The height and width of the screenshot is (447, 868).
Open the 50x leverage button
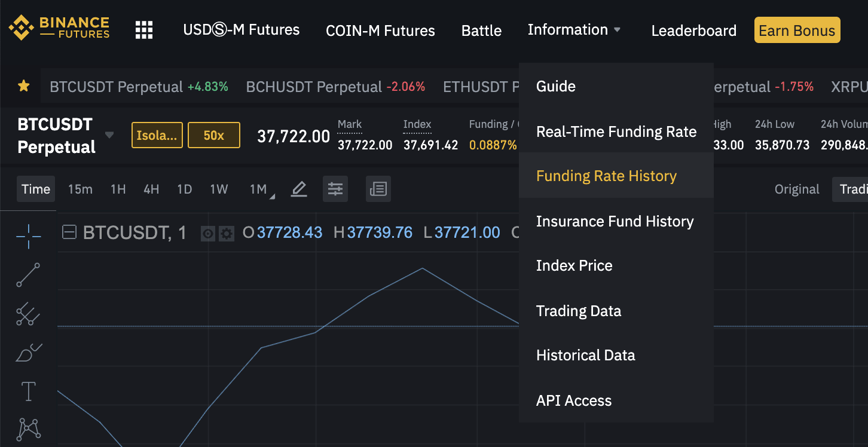214,135
